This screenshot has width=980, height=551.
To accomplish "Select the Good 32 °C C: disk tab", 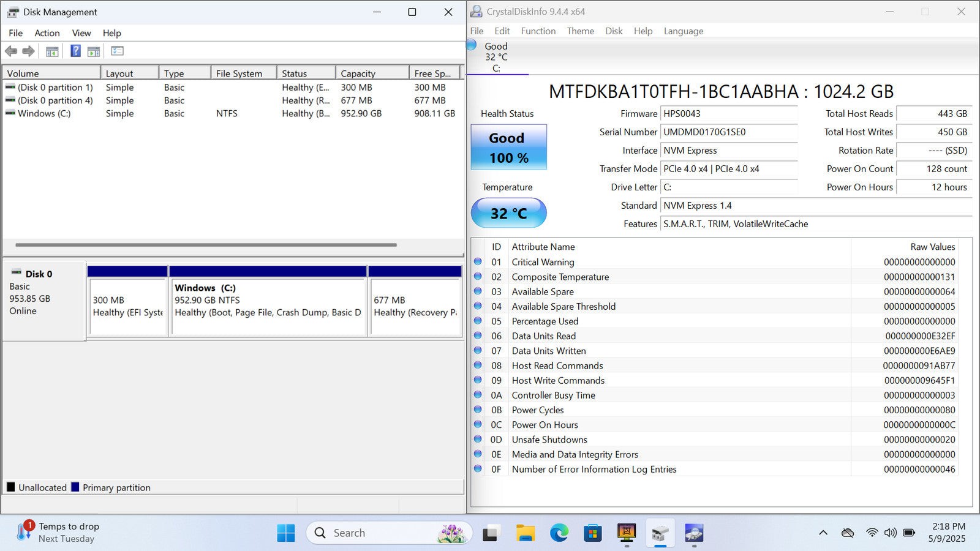I will (496, 57).
